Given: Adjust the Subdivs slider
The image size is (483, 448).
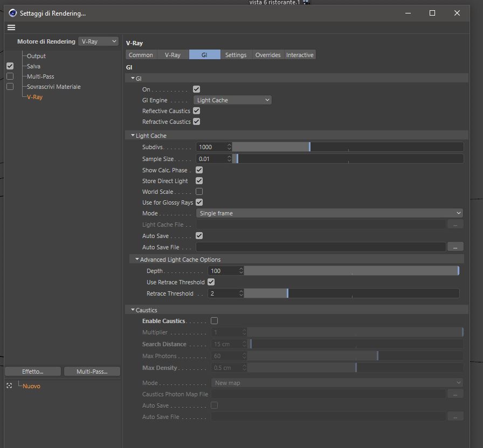Looking at the screenshot, I should coord(348,147).
